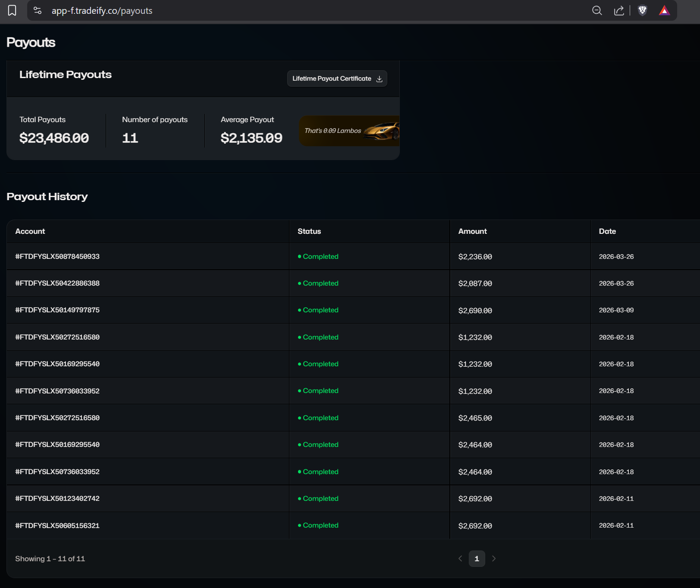Go to next page with right chevron
This screenshot has height=588, width=700.
[x=494, y=558]
